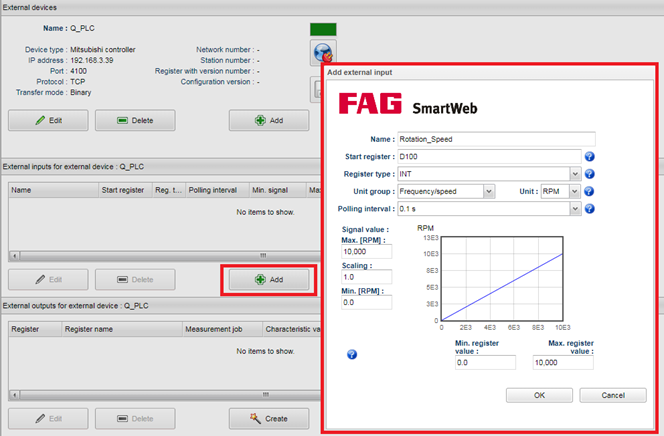Add an external input for Q_PLC
664x436 pixels.
click(x=269, y=280)
